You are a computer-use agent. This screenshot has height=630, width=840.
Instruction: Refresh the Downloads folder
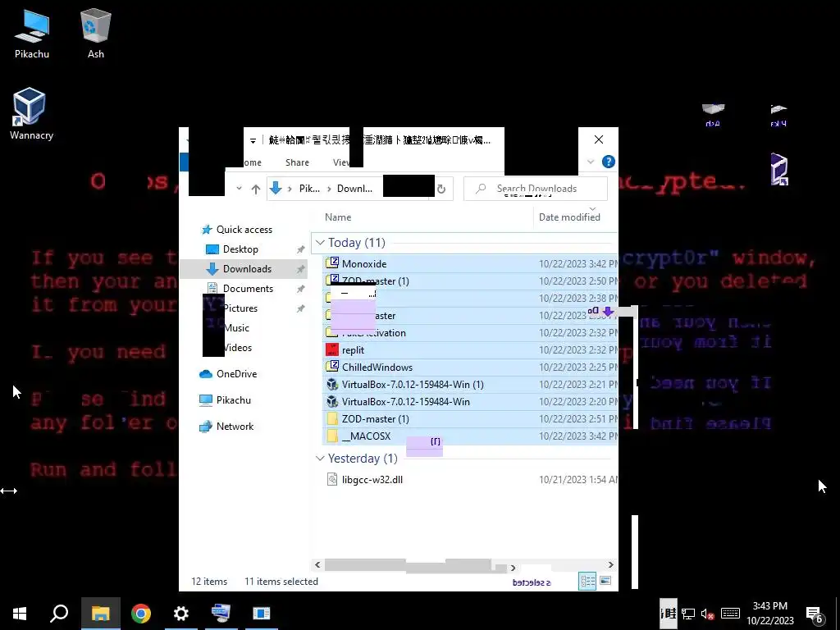[x=441, y=189]
